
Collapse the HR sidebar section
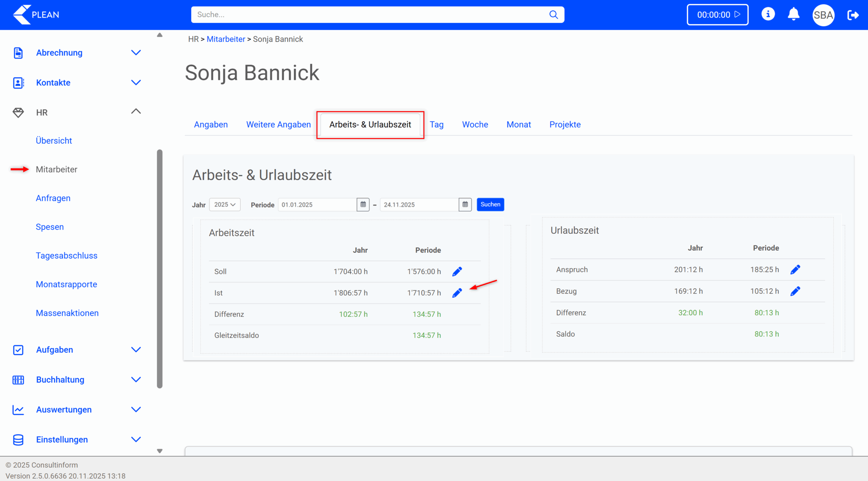[x=136, y=112]
